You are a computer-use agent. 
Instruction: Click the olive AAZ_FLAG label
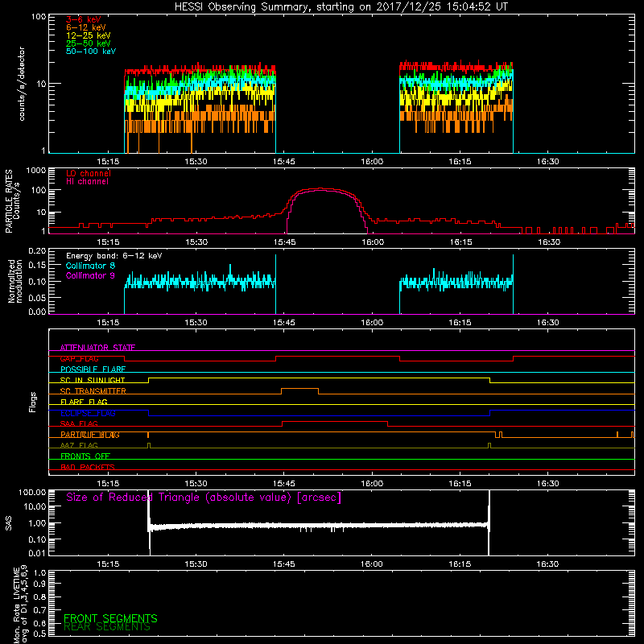tap(79, 446)
